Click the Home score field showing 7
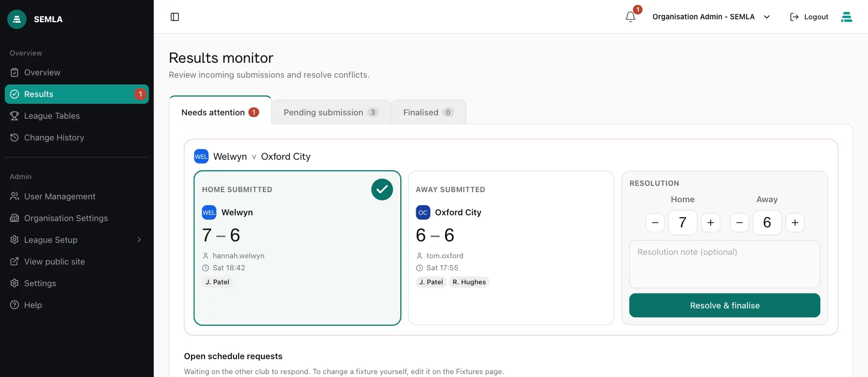This screenshot has width=868, height=377. point(683,223)
